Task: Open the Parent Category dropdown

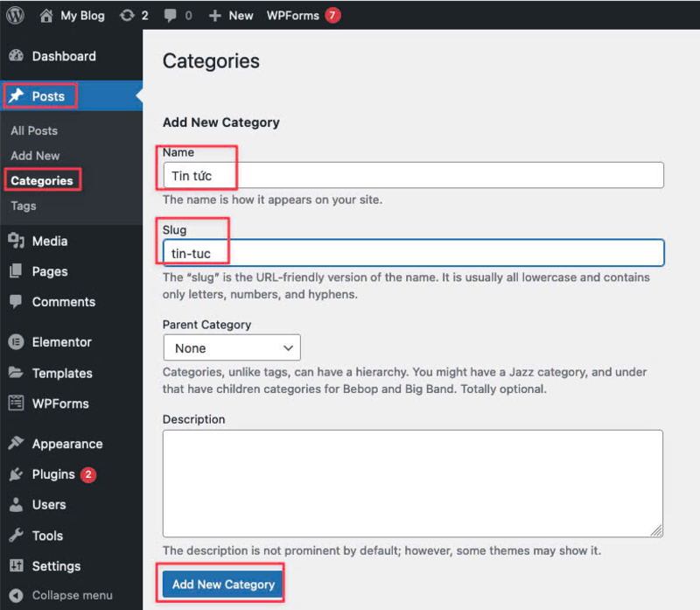Action: pos(231,347)
